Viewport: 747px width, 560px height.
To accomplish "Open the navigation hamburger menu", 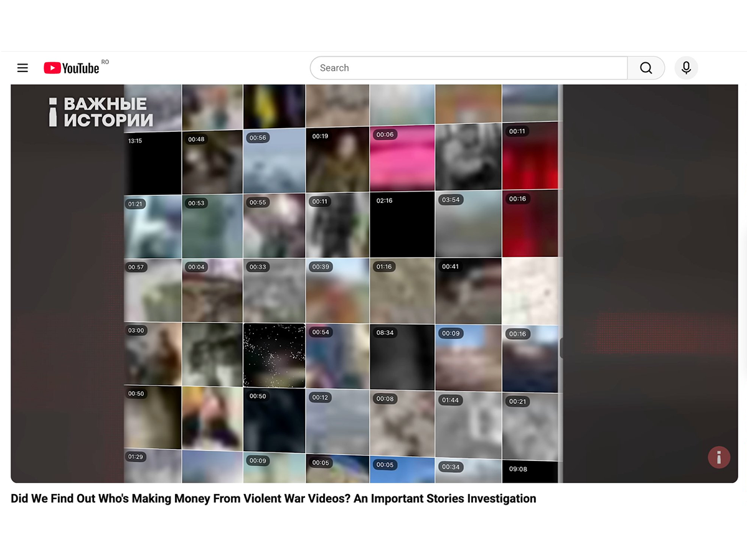I will [22, 68].
